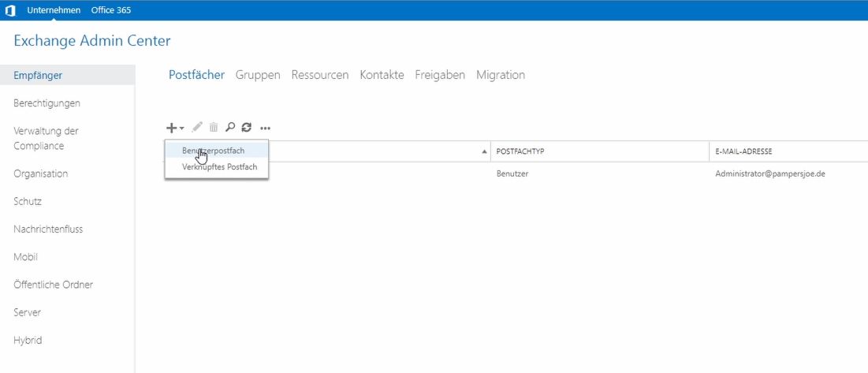Click the ascending sort arrow in header
868x373 pixels.
[484, 151]
